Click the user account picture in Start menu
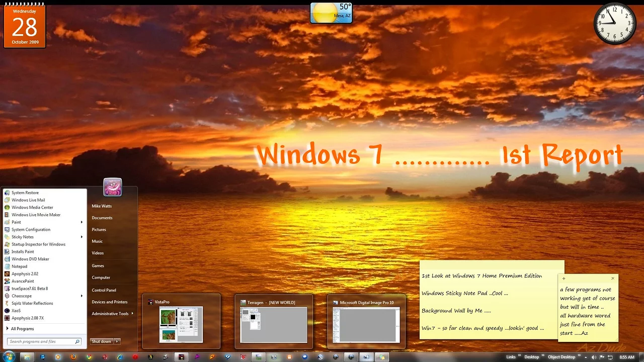644x362 pixels. (112, 187)
